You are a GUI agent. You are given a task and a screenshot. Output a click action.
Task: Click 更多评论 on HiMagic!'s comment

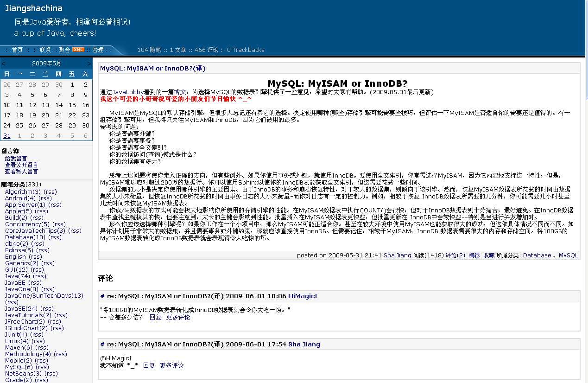[178, 317]
